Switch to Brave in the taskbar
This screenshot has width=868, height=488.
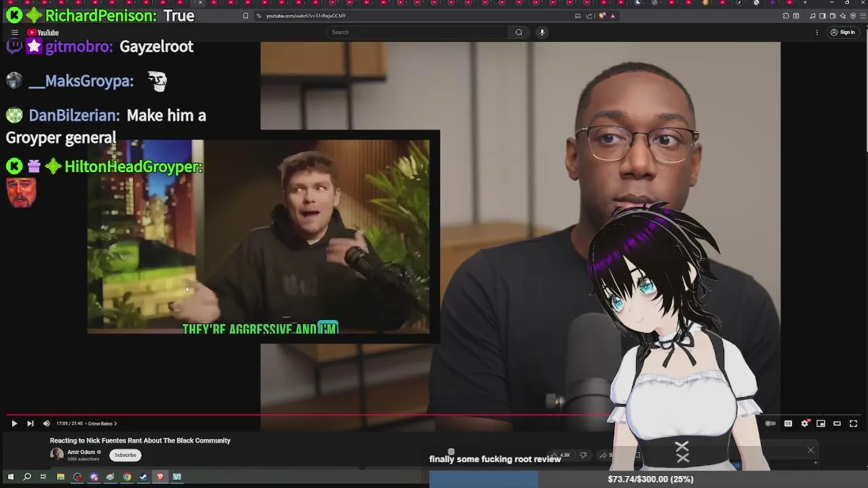click(160, 477)
